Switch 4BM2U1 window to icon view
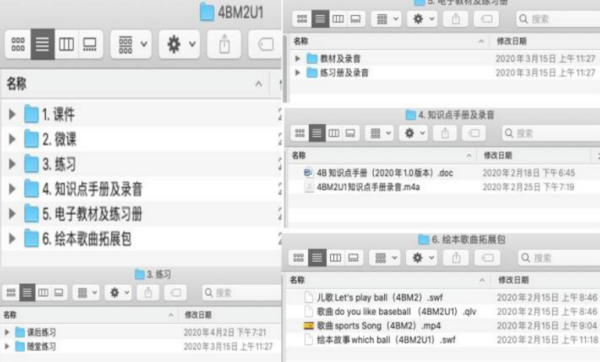600x362 pixels. tap(18, 44)
